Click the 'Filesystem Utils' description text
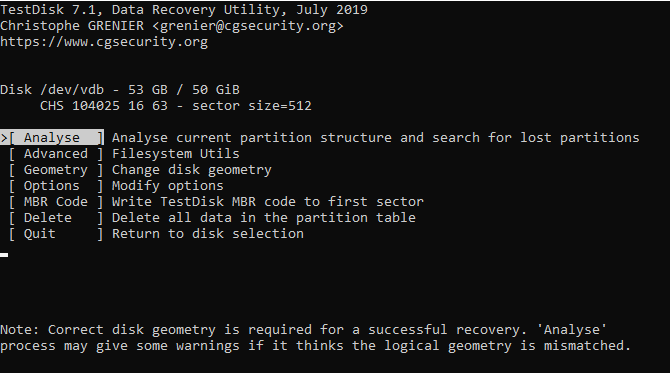The width and height of the screenshot is (670, 373). [x=176, y=154]
